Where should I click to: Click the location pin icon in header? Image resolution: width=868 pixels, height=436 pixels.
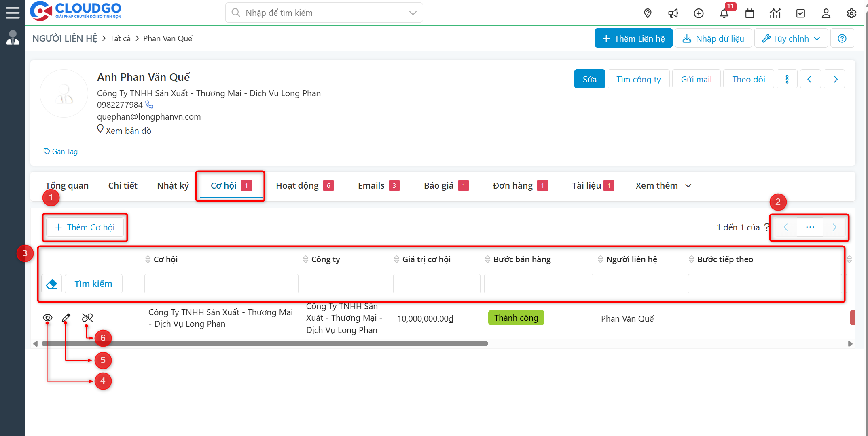pos(648,13)
